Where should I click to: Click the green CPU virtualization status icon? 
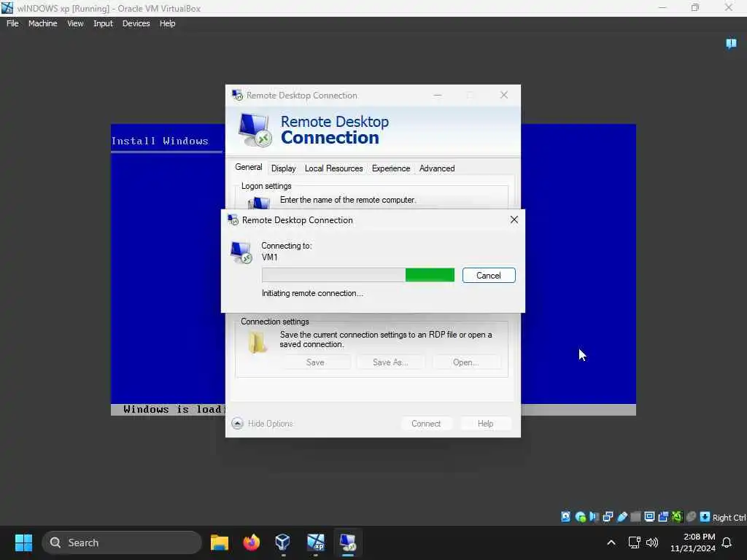click(677, 517)
